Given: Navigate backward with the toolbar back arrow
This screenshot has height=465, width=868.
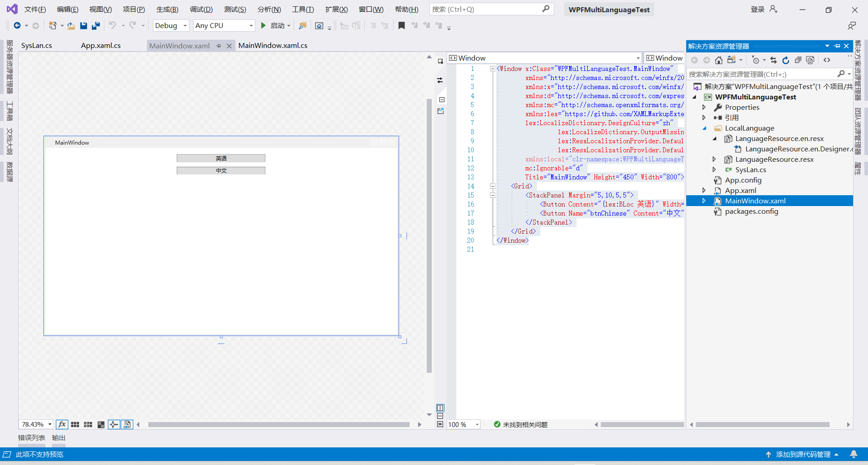Looking at the screenshot, I should click(x=17, y=26).
